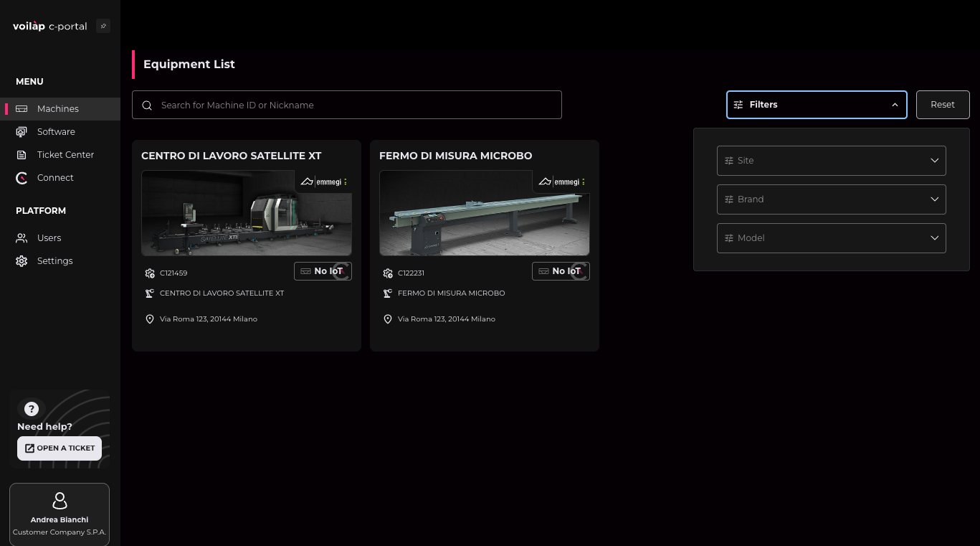Click the CENTRO DI LAVORO SATELLITE XT card title

coord(232,156)
